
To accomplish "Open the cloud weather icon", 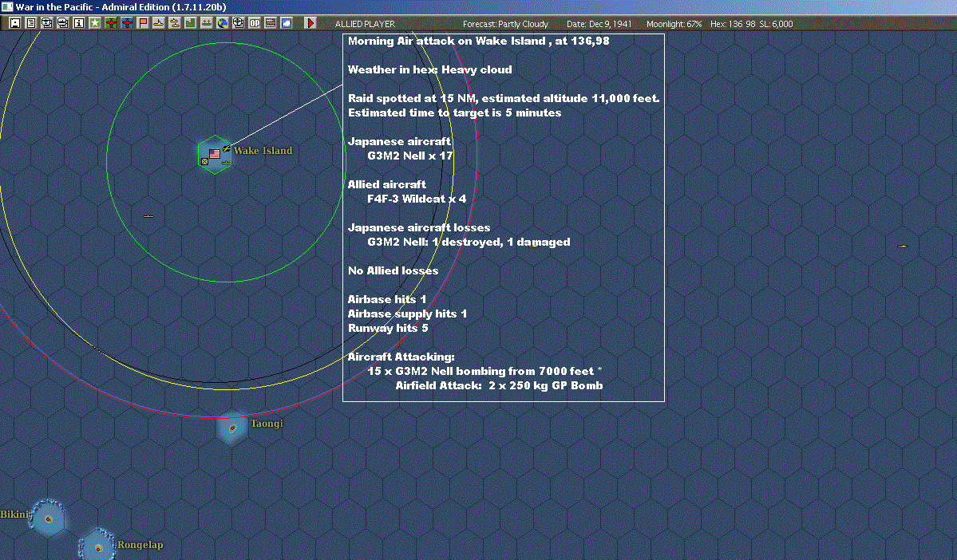I will 287,23.
